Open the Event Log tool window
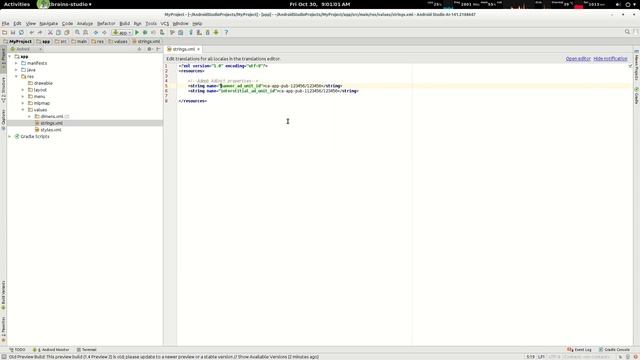The width and height of the screenshot is (640, 360). click(x=579, y=350)
